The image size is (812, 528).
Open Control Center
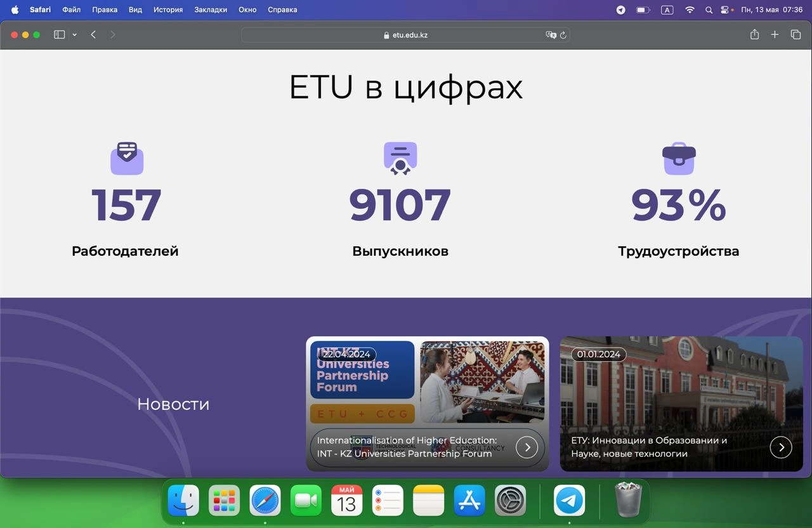[x=726, y=10]
